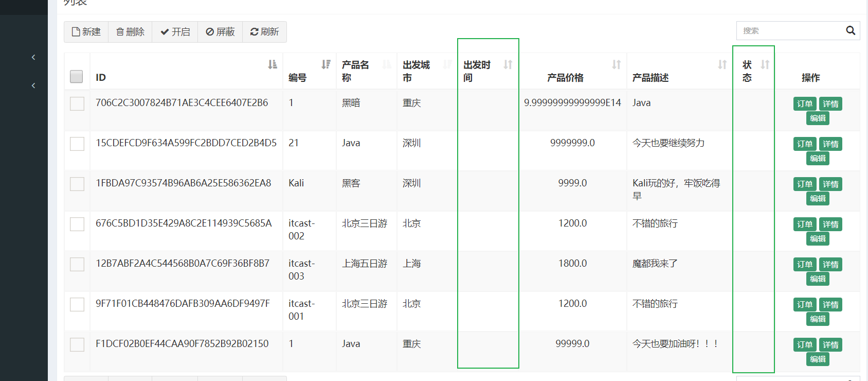Click 编辑 for the itcast-003 row
Image resolution: width=868 pixels, height=381 pixels.
[x=818, y=279]
